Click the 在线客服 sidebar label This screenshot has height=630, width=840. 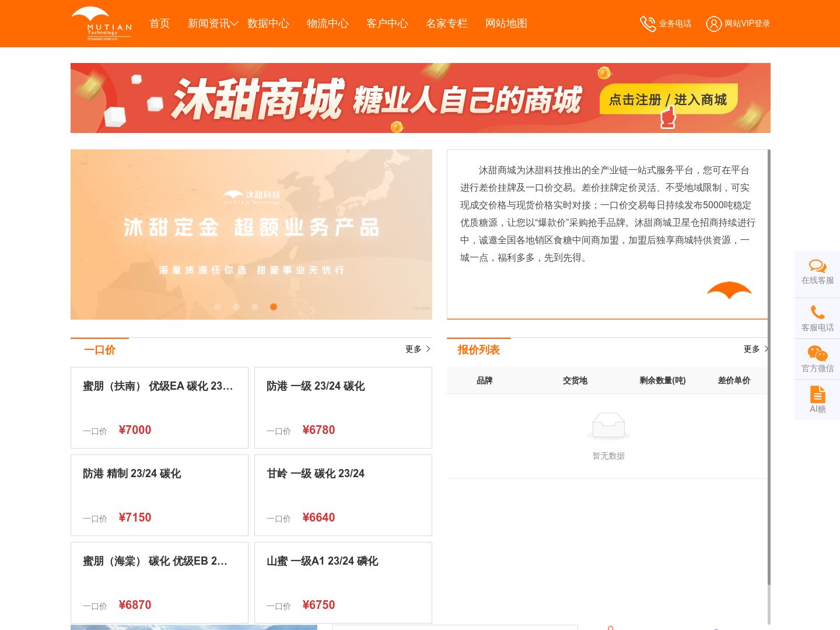pyautogui.click(x=817, y=281)
